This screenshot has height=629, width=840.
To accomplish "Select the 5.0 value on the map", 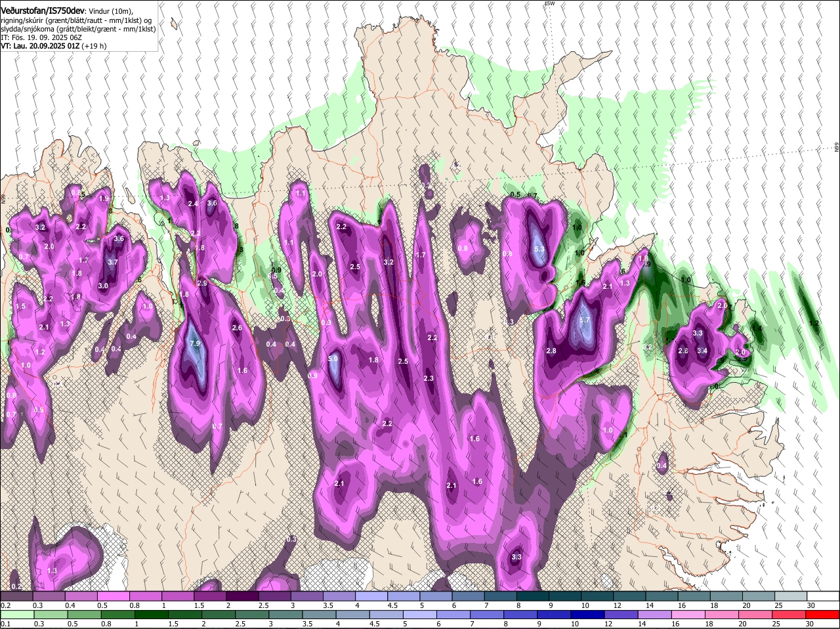I will tap(333, 359).
